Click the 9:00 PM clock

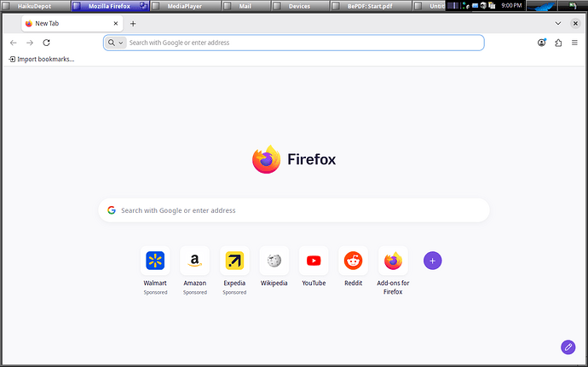511,6
